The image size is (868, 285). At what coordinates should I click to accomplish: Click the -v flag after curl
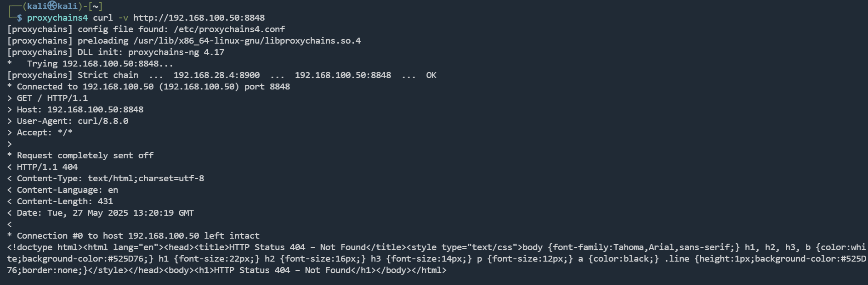(x=123, y=18)
